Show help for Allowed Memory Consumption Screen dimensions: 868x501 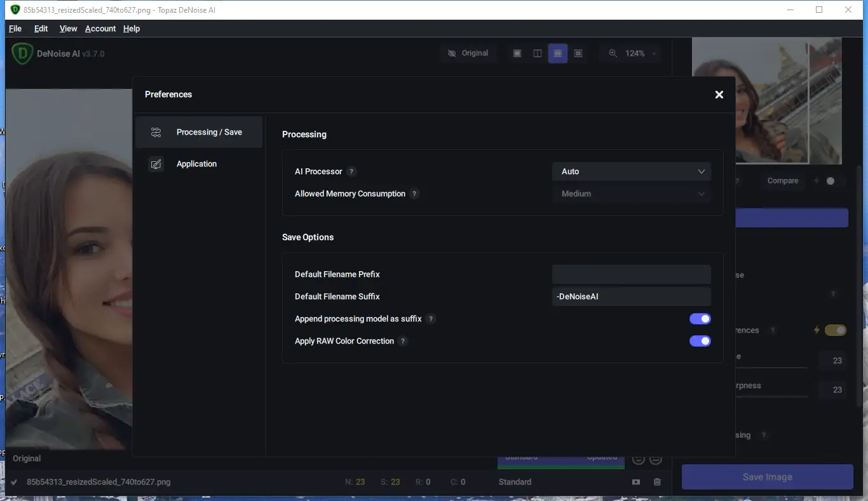pos(414,194)
